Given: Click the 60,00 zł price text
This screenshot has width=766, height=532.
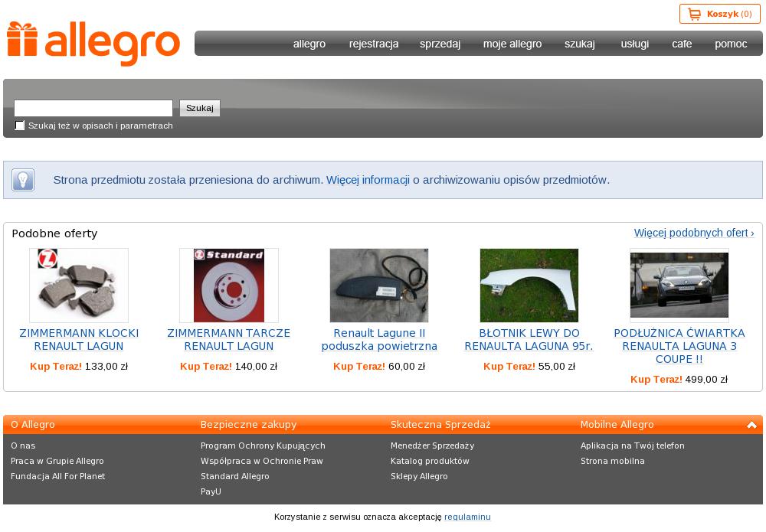Looking at the screenshot, I should point(407,367).
